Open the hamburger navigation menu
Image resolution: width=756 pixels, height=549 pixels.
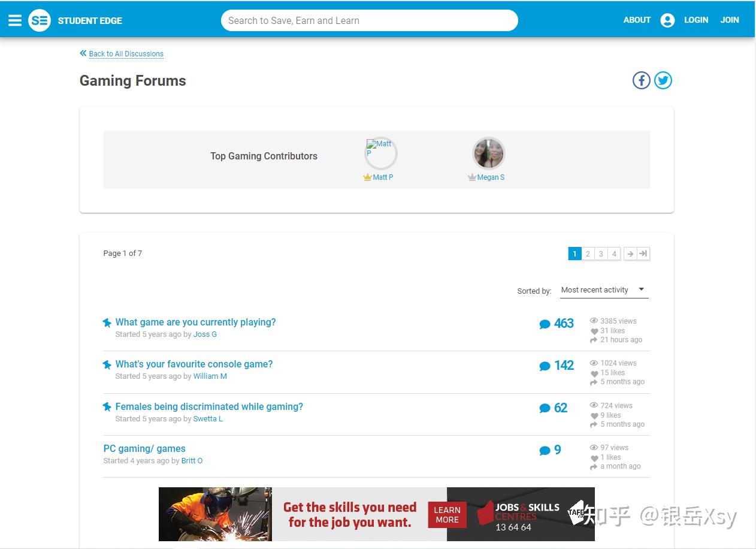tap(15, 20)
